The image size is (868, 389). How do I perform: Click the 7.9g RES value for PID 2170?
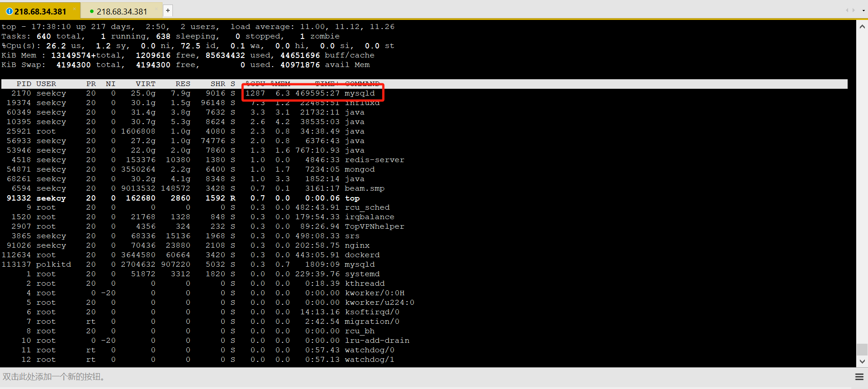(x=181, y=93)
